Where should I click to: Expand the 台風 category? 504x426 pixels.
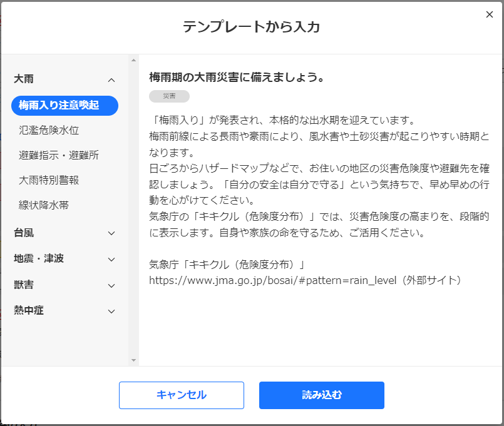point(63,233)
